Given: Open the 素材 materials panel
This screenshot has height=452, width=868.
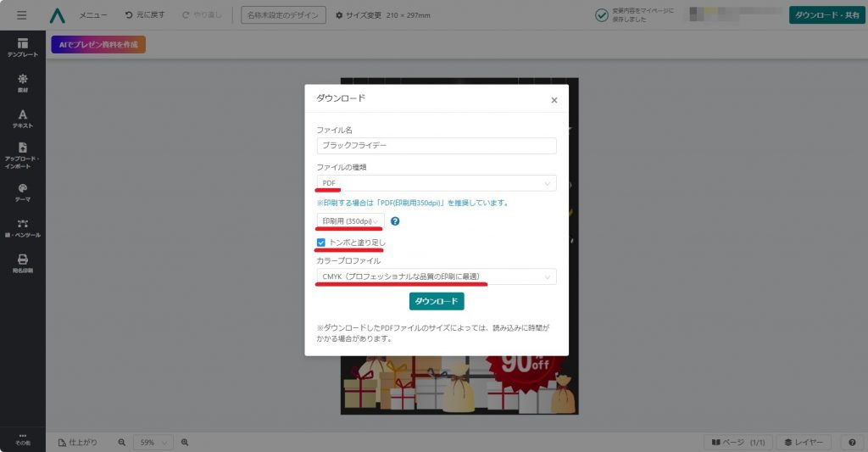Looking at the screenshot, I should (x=22, y=82).
